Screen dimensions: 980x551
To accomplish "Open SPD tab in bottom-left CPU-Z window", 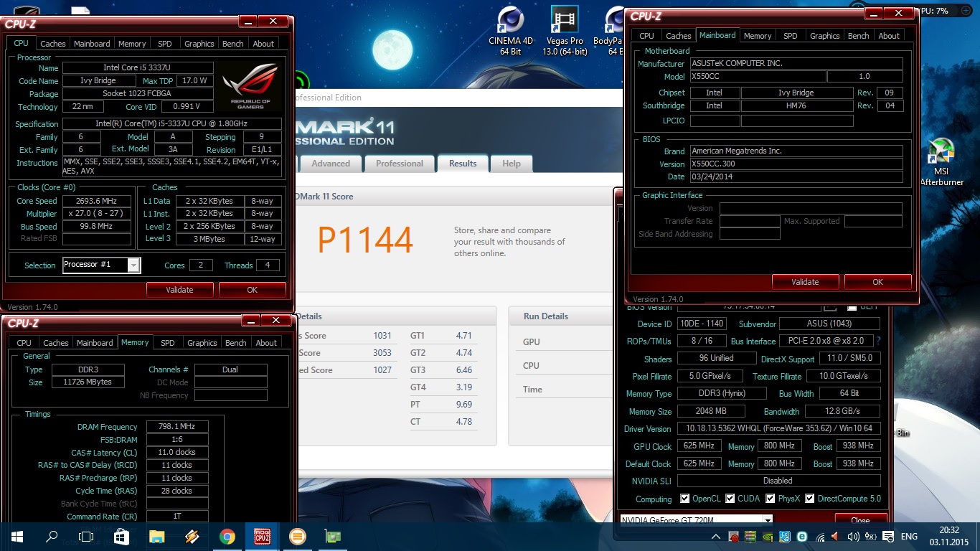I will tap(168, 343).
